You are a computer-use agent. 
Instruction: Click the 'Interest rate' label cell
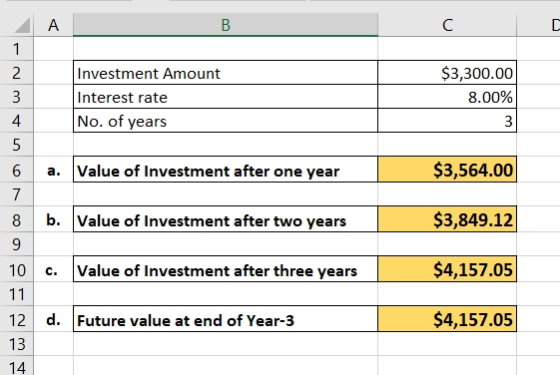(x=225, y=97)
